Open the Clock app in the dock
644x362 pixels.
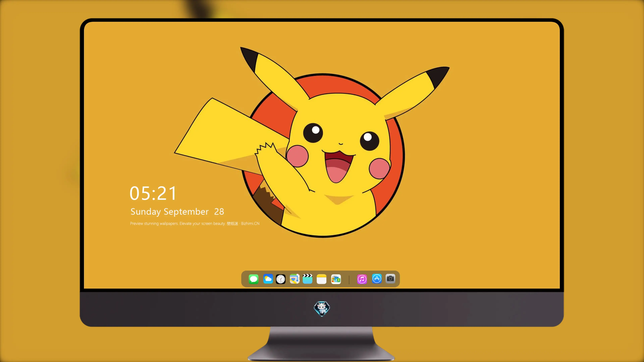281,279
